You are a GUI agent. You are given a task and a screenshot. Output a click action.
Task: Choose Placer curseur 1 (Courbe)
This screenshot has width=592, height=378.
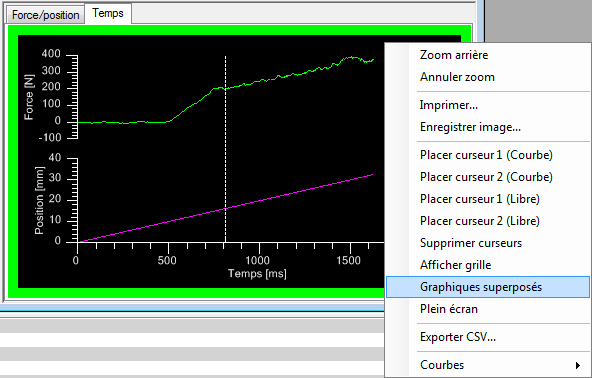(487, 155)
